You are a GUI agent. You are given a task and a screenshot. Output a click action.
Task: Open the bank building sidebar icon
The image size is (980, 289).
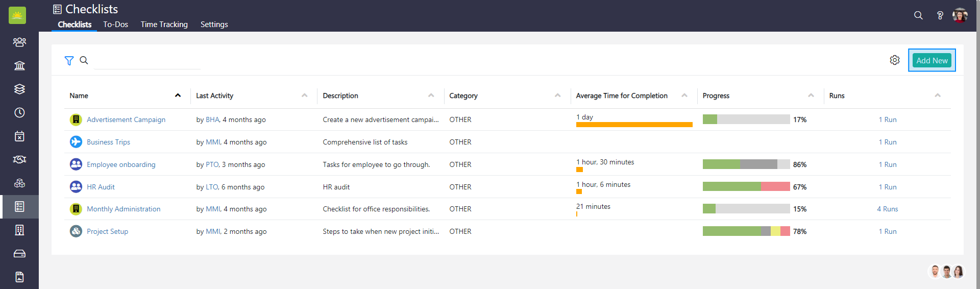pyautogui.click(x=19, y=65)
